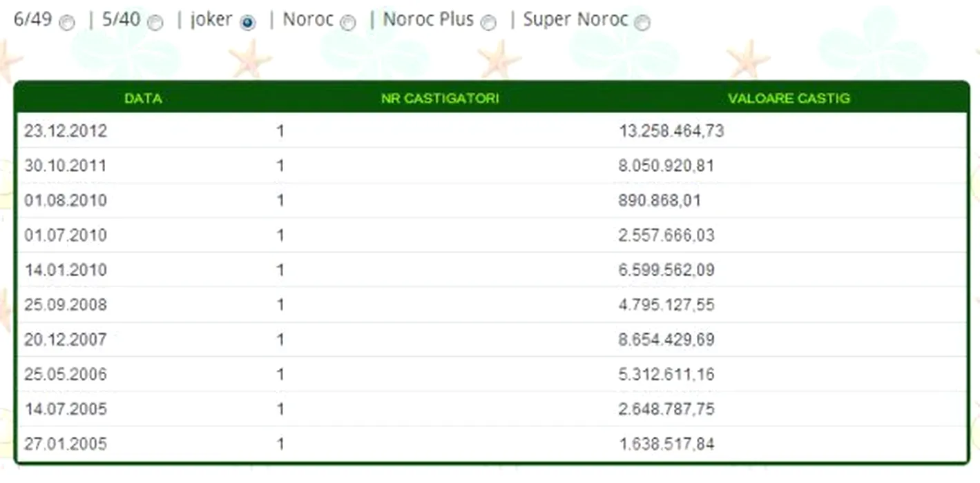Select the 25.09.2008 date cell

pyautogui.click(x=66, y=304)
